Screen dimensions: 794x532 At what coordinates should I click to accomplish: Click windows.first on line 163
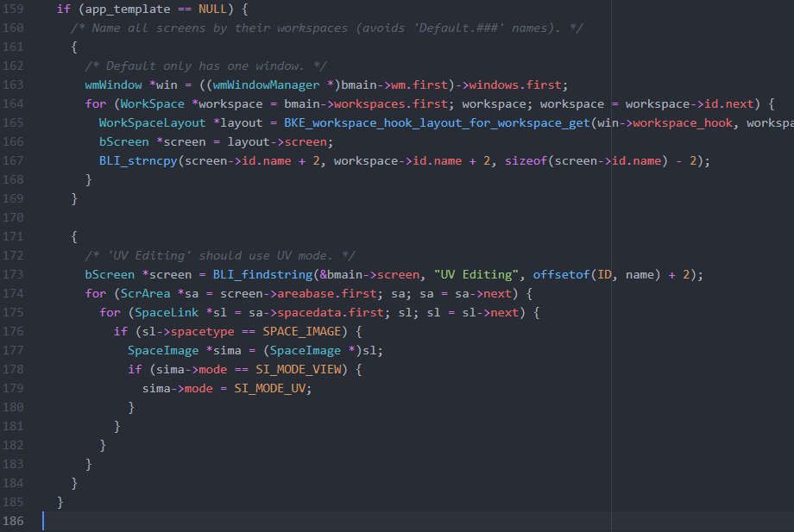(x=515, y=85)
